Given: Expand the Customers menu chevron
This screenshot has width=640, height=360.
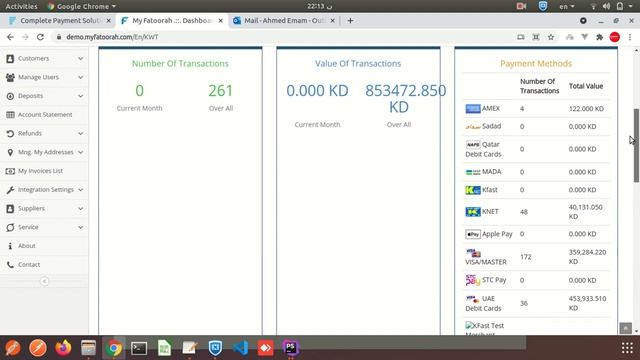Looking at the screenshot, I should coord(80,59).
